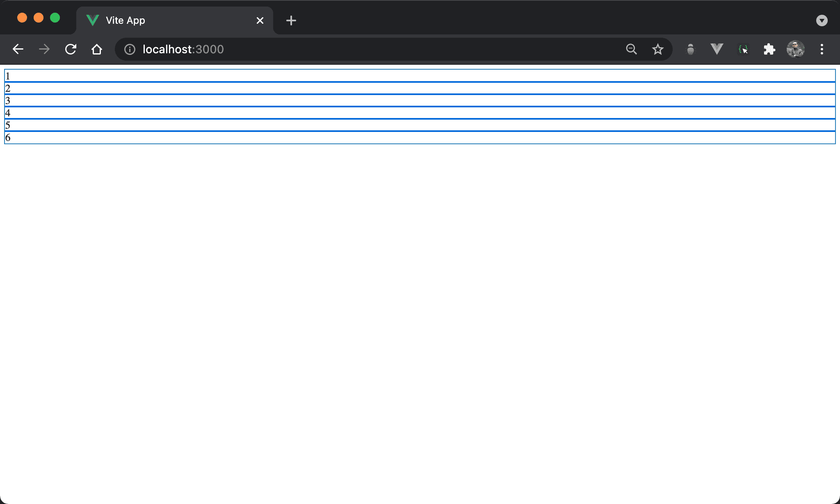Click the gray bug extension icon
The height and width of the screenshot is (504, 840).
[x=691, y=49]
